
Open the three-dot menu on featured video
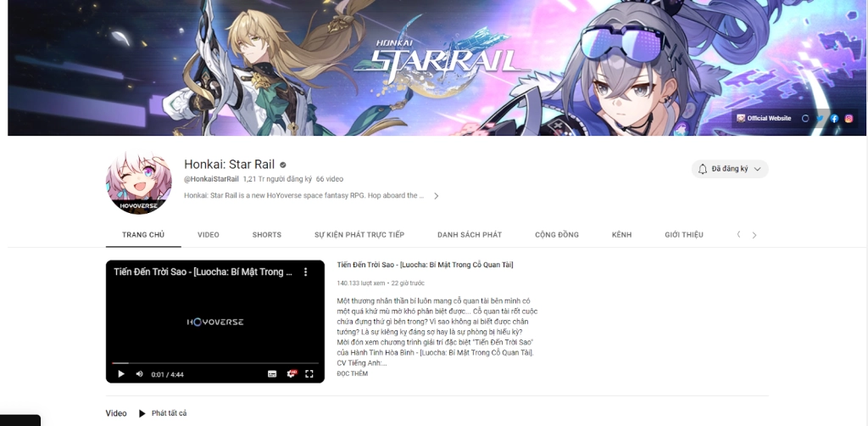point(305,272)
